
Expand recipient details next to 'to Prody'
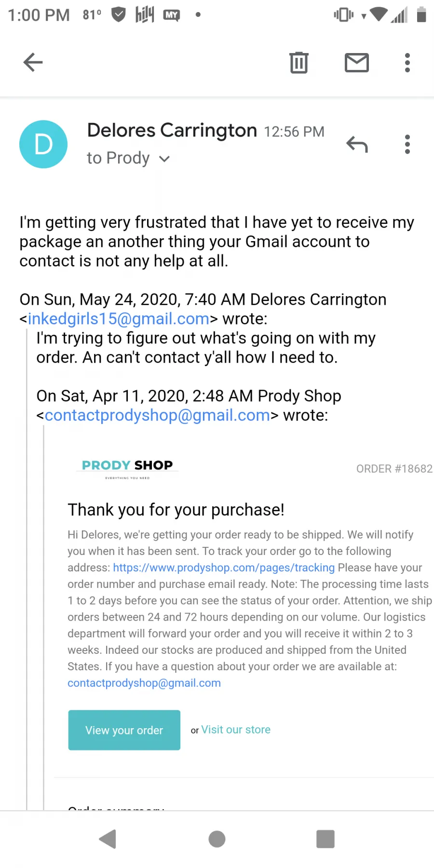pyautogui.click(x=164, y=159)
